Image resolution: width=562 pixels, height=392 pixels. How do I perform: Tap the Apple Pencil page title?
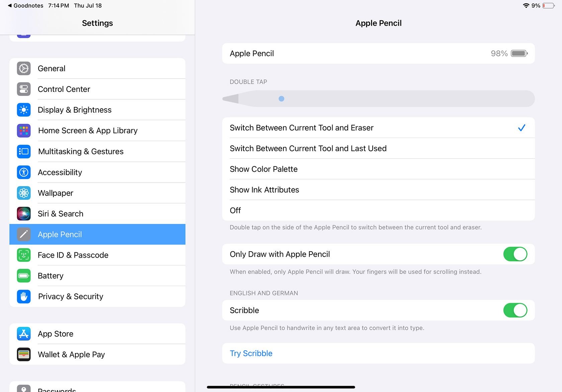pos(378,23)
